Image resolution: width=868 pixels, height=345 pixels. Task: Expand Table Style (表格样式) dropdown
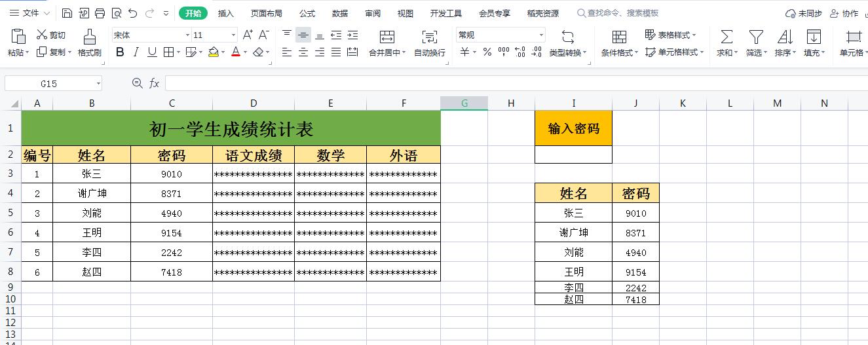694,35
